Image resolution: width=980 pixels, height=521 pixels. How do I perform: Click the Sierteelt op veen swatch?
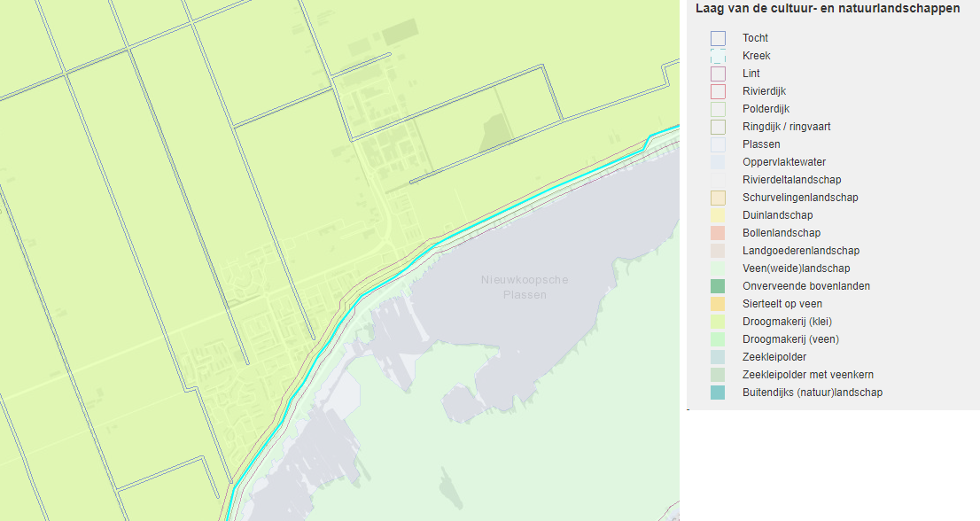coord(718,304)
